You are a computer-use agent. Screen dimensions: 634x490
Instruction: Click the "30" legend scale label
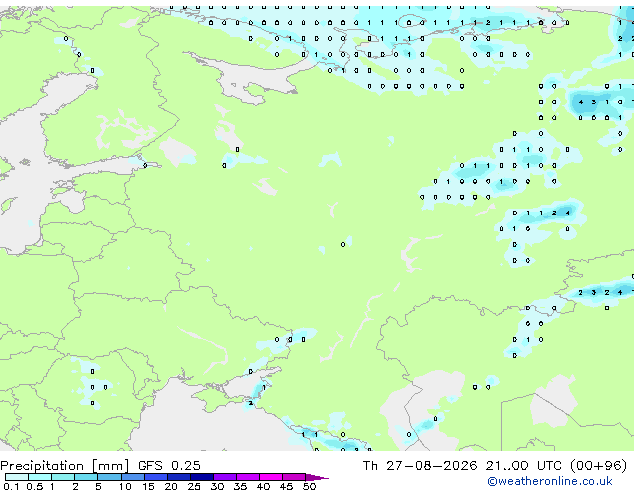pos(217,486)
